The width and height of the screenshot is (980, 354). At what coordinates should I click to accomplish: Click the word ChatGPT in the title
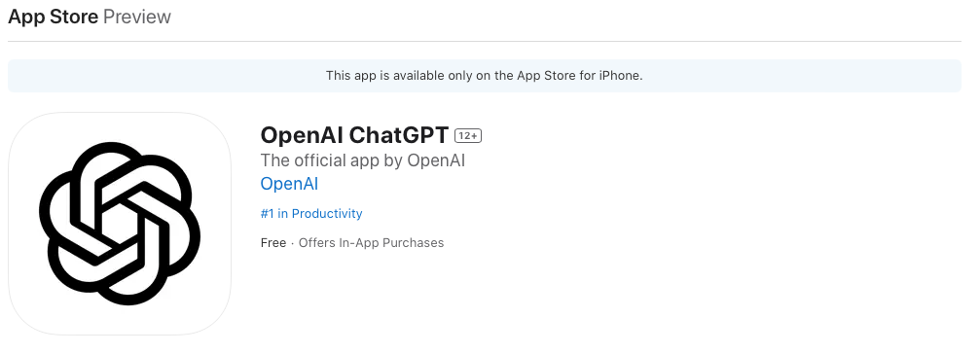coord(399,135)
